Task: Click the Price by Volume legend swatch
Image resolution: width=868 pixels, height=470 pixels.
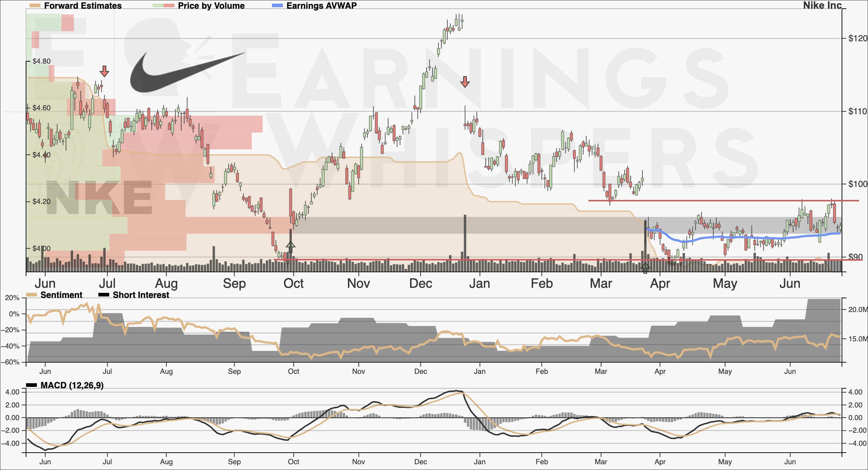Action: [x=163, y=6]
